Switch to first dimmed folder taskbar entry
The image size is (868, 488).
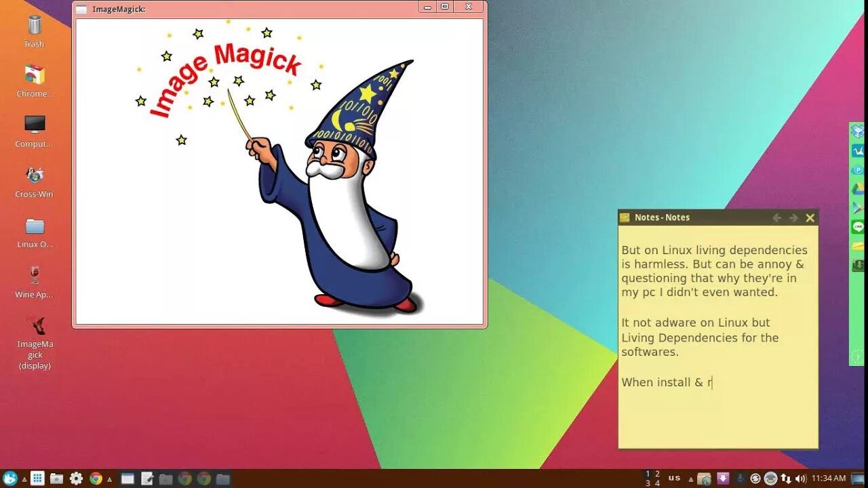166,479
